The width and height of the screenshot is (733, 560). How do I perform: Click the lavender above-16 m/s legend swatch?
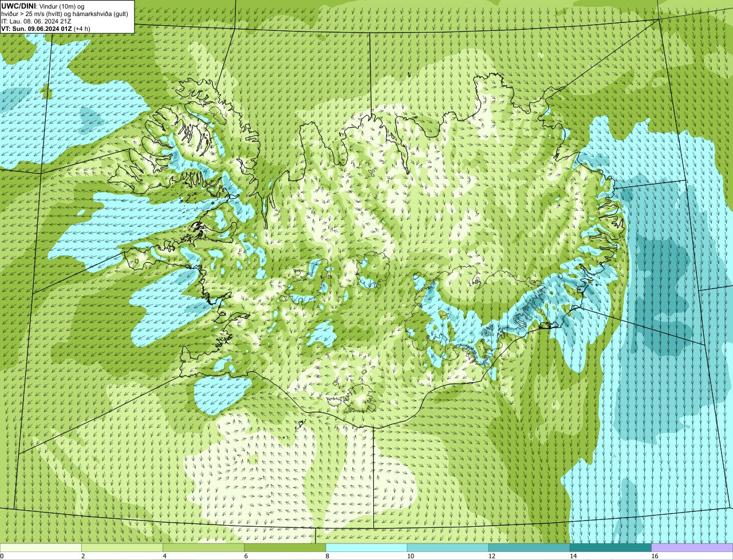click(x=692, y=548)
